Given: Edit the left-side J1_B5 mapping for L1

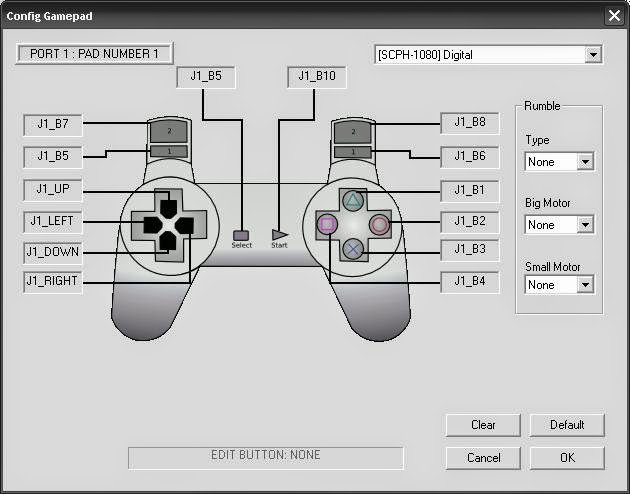Looking at the screenshot, I should click(x=53, y=156).
